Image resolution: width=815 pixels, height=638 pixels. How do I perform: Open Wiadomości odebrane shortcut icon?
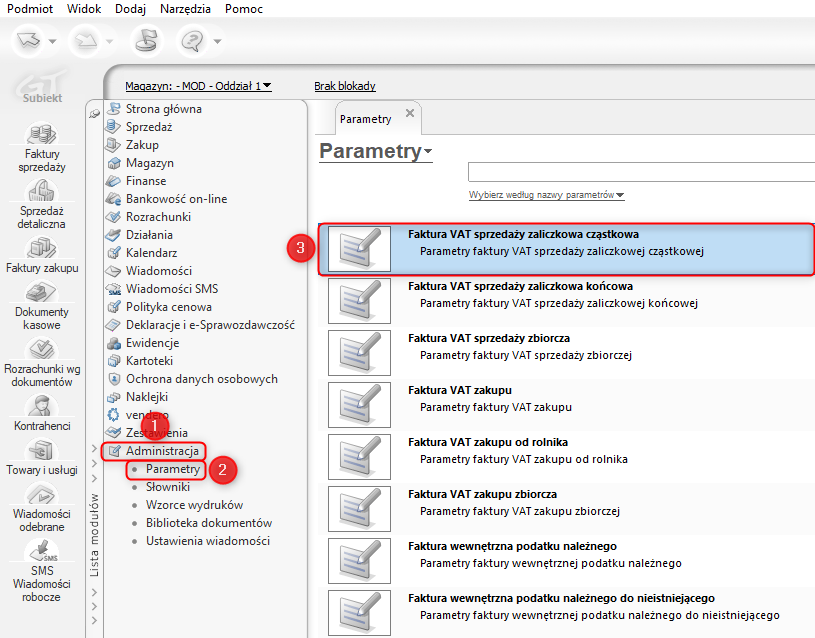(x=42, y=493)
